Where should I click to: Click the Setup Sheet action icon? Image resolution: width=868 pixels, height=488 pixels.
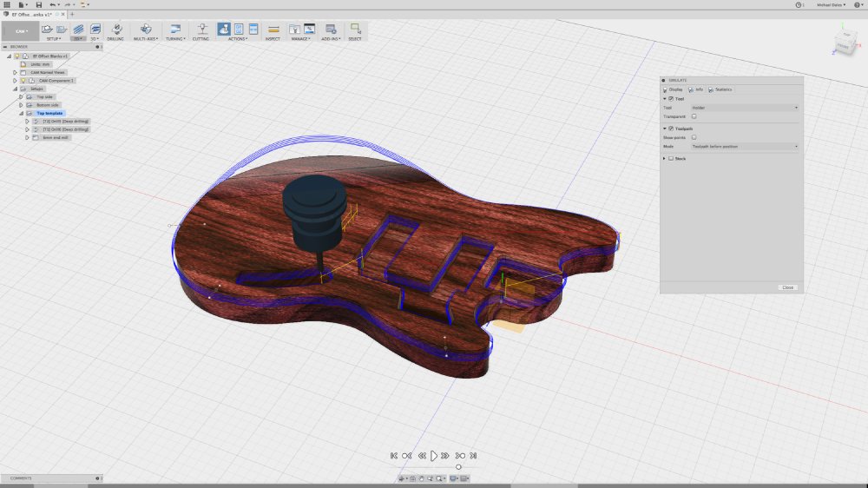pyautogui.click(x=253, y=29)
